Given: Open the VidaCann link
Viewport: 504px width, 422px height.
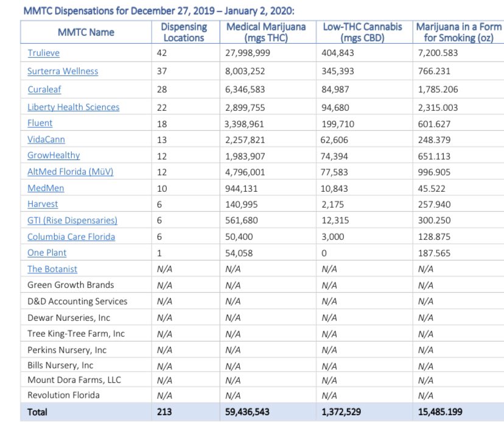Looking at the screenshot, I should tap(46, 139).
